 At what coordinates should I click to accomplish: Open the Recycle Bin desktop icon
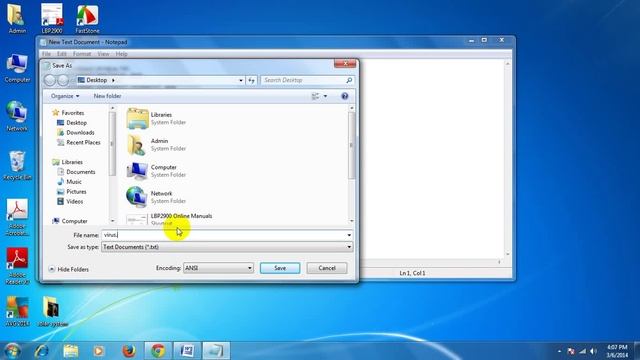tap(17, 165)
